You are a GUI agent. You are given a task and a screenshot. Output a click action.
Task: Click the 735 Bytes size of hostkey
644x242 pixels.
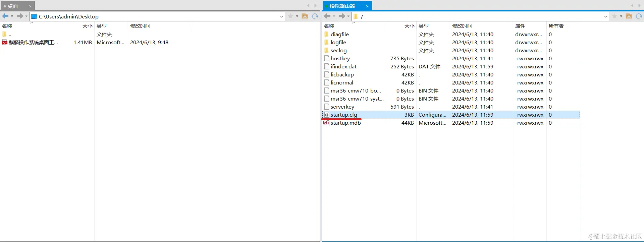pos(402,58)
